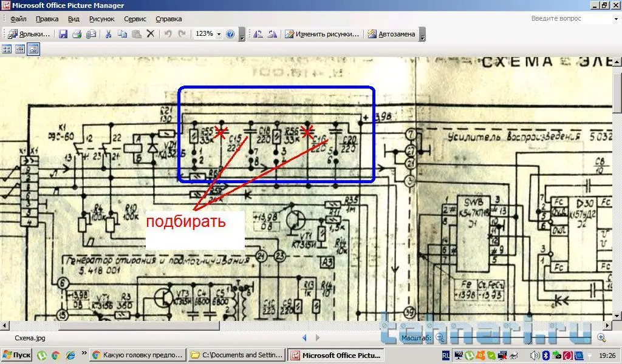Click the horizontal scrollbar thumb
The width and height of the screenshot is (622, 364).
[x=139, y=326]
